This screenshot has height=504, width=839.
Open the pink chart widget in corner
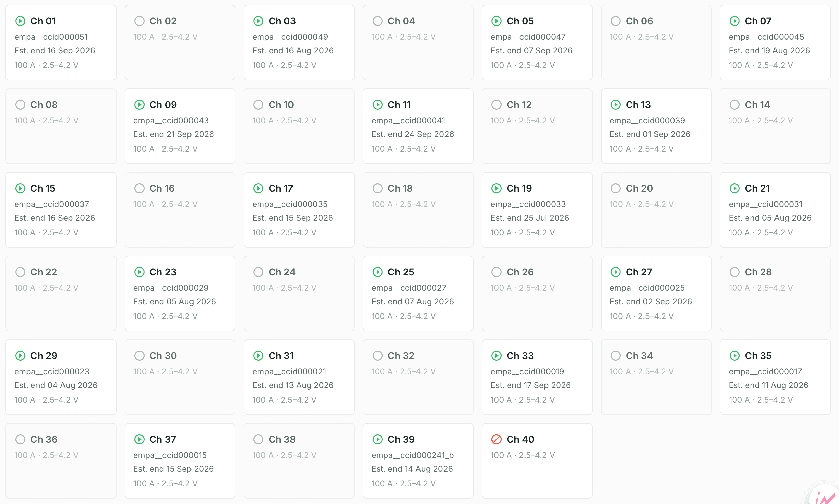826,495
